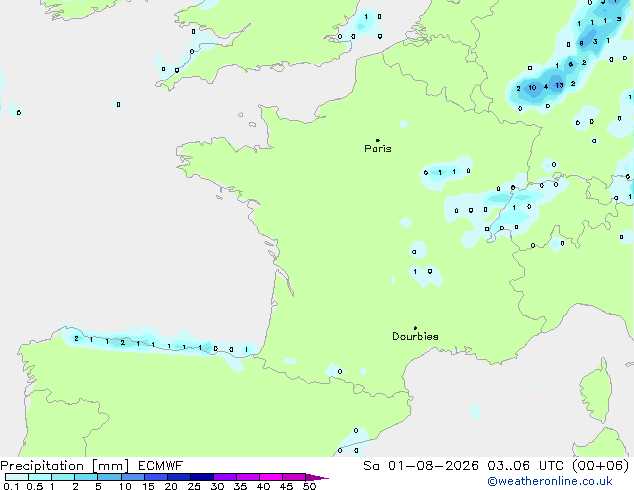The width and height of the screenshot is (634, 490).
Task: Click the Dourbies location dot marker
Action: coord(415,328)
